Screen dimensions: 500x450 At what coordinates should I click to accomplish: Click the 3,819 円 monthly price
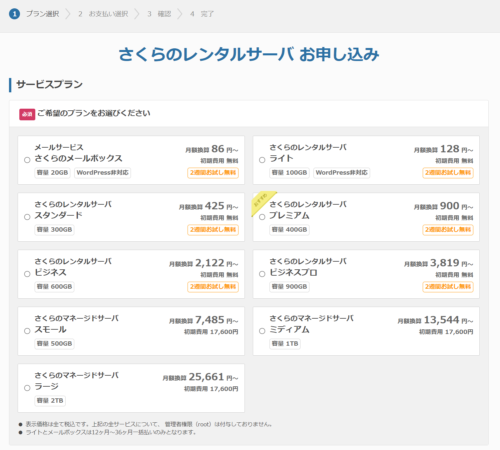pyautogui.click(x=439, y=263)
